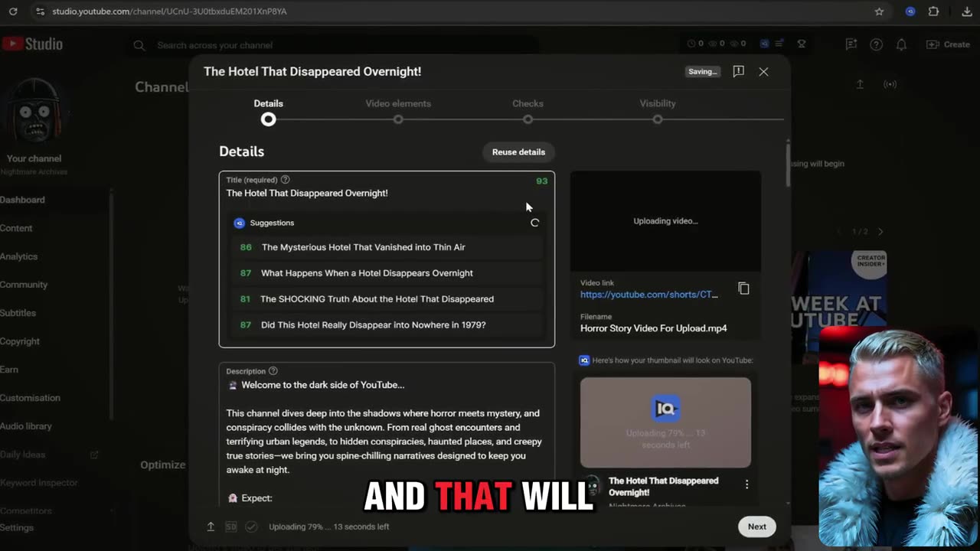Open the thumbnail preview three-dot menu
This screenshot has height=551, width=980.
(x=746, y=484)
